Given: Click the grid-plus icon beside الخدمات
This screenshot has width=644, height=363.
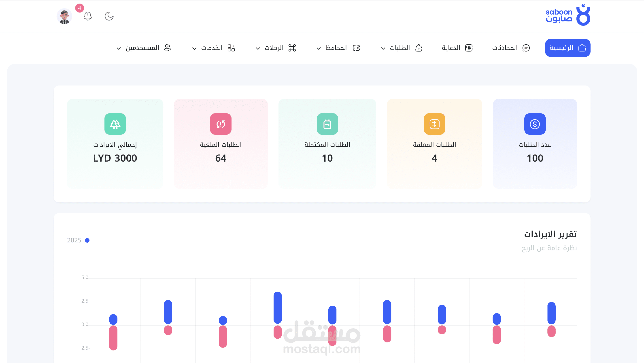Looking at the screenshot, I should coord(231,48).
